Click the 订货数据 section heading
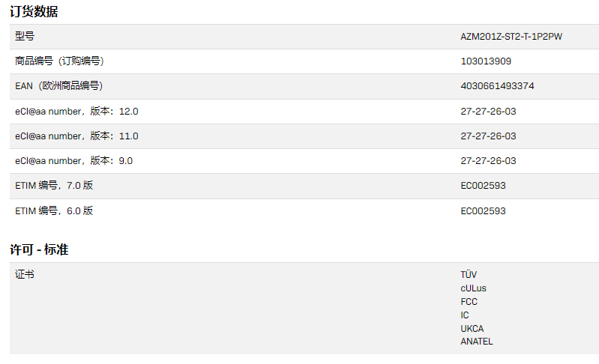The width and height of the screenshot is (599, 364). (x=34, y=12)
